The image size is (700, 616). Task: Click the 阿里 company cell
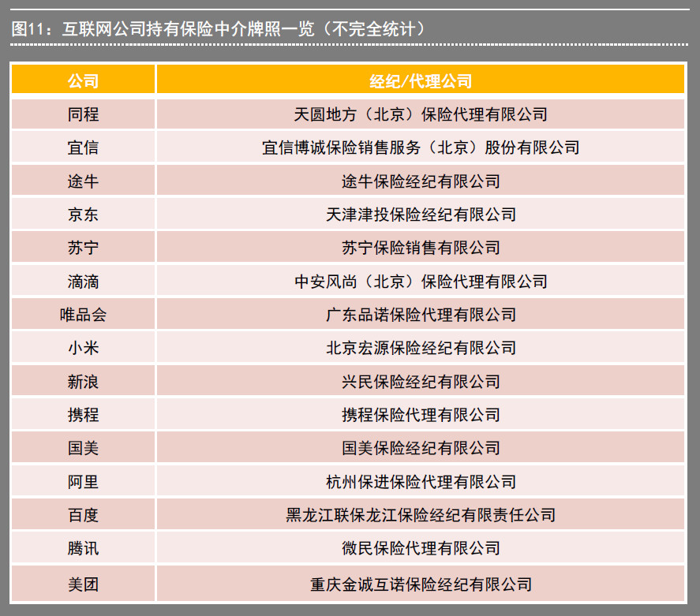pyautogui.click(x=83, y=481)
